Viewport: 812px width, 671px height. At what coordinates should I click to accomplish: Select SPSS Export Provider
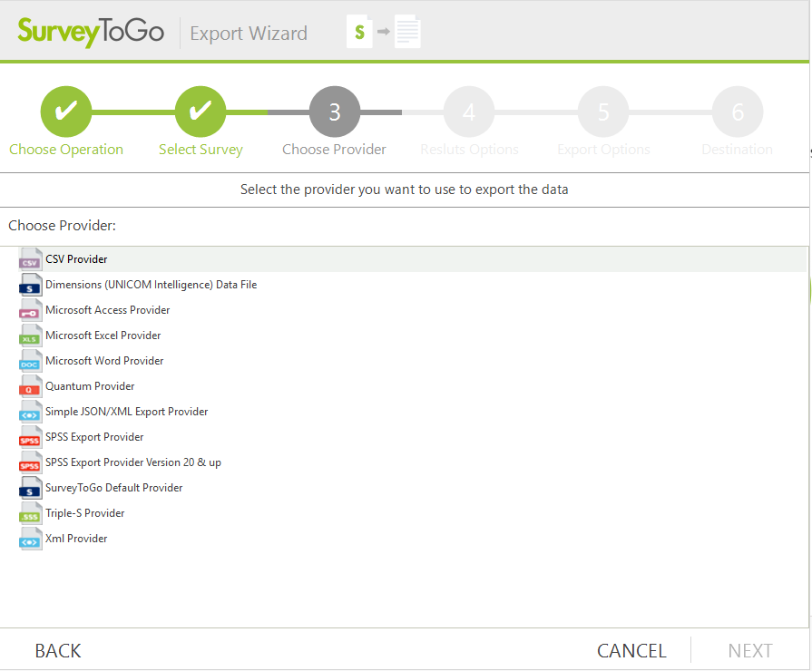click(x=94, y=437)
